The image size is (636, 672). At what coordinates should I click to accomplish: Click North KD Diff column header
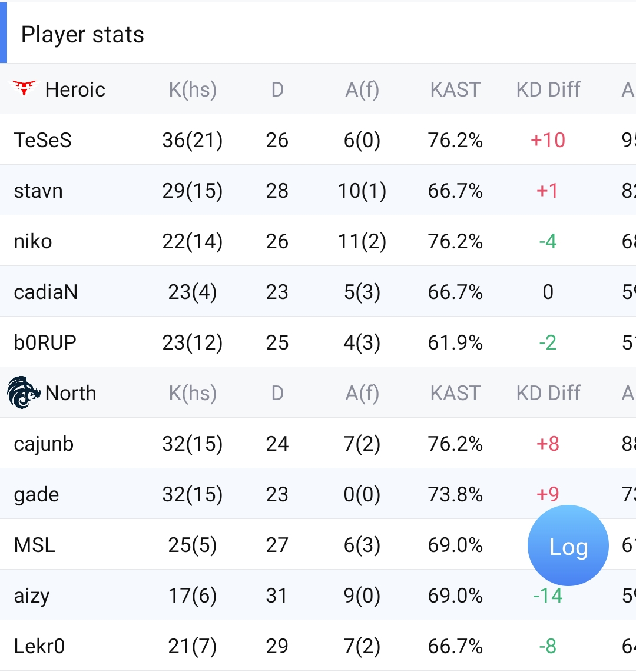[x=548, y=393]
